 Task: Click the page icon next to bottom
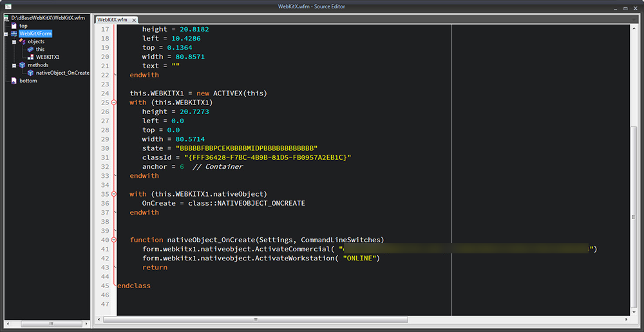14,81
